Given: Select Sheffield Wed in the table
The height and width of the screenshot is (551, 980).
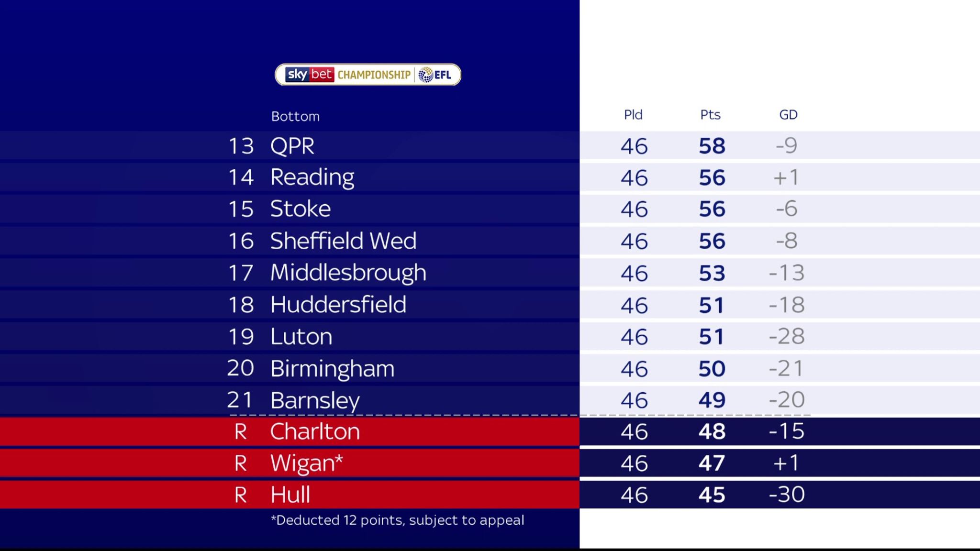Looking at the screenshot, I should [x=343, y=241].
